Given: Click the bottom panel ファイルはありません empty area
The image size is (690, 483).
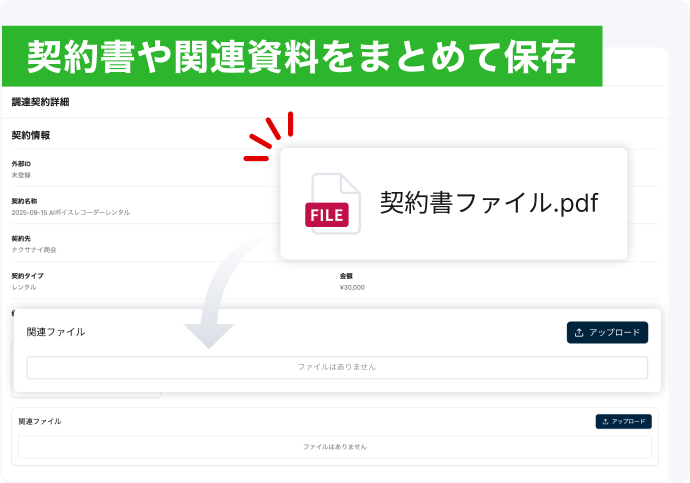Looking at the screenshot, I should pyautogui.click(x=335, y=446).
